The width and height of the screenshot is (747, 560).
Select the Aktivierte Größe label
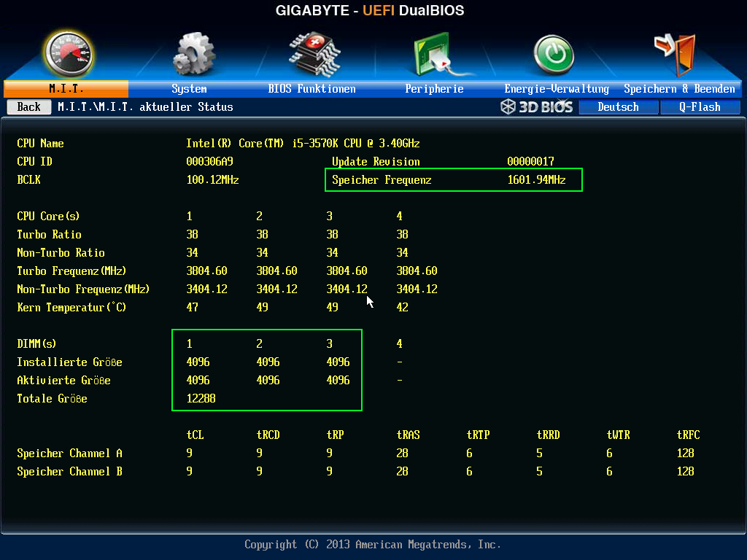64,380
